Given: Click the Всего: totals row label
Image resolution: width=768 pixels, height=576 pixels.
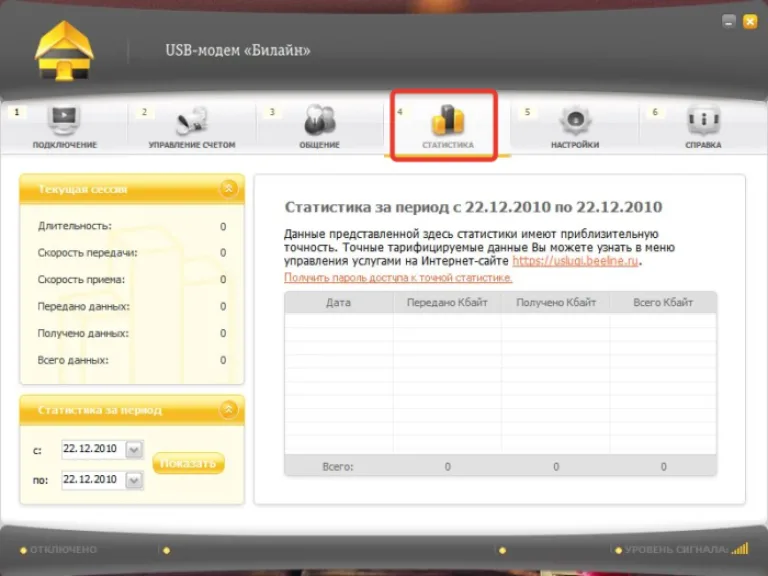Looking at the screenshot, I should click(338, 467).
